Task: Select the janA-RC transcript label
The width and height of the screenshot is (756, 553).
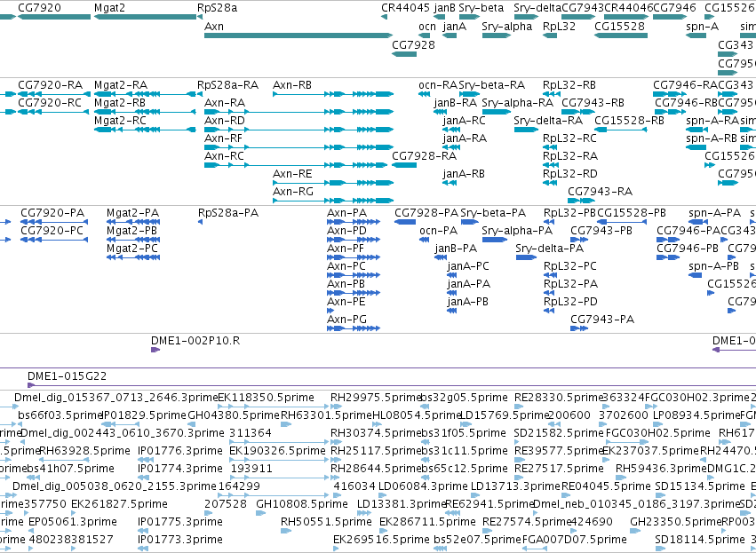Action: click(464, 121)
